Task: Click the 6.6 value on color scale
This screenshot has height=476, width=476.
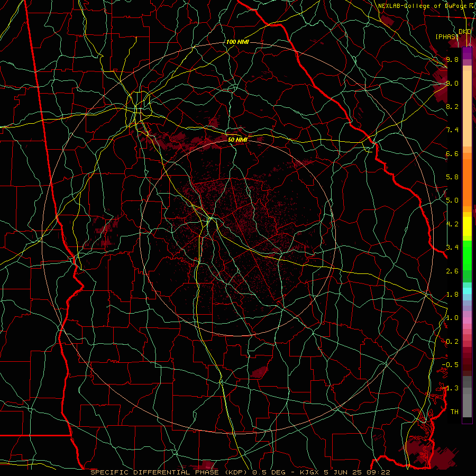Action: (x=452, y=153)
